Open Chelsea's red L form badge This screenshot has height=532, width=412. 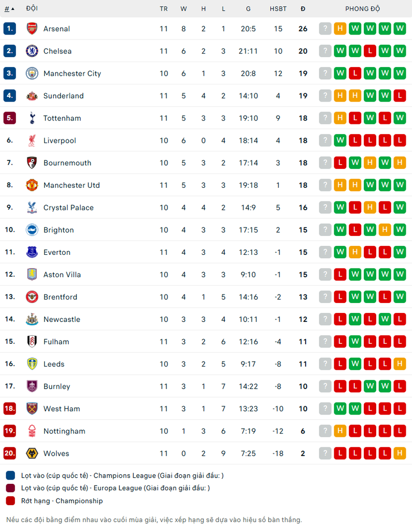coord(370,51)
